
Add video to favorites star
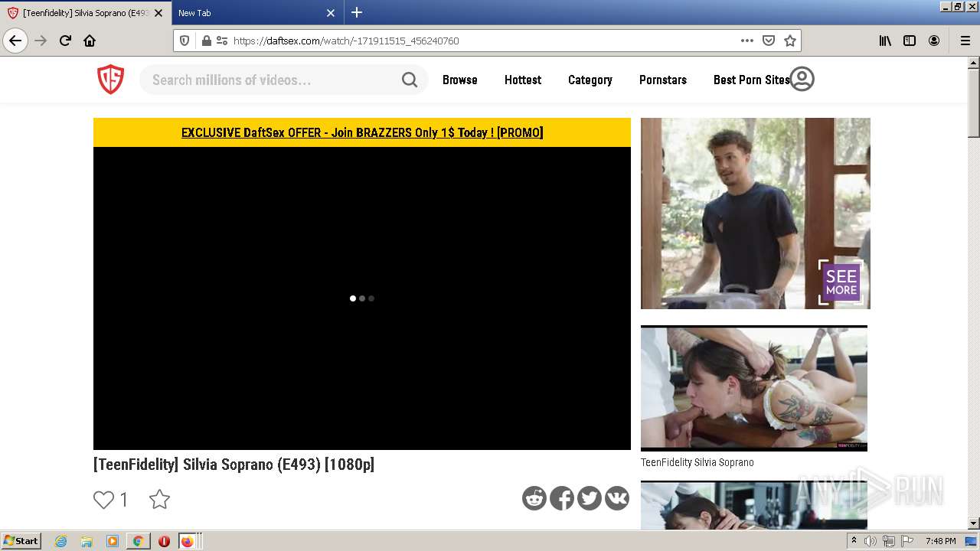(x=159, y=500)
